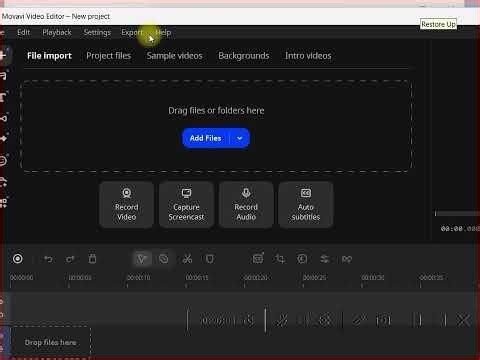The height and width of the screenshot is (360, 480).
Task: Click the link-shaped icon on timeline toolbar
Action: (x=347, y=259)
